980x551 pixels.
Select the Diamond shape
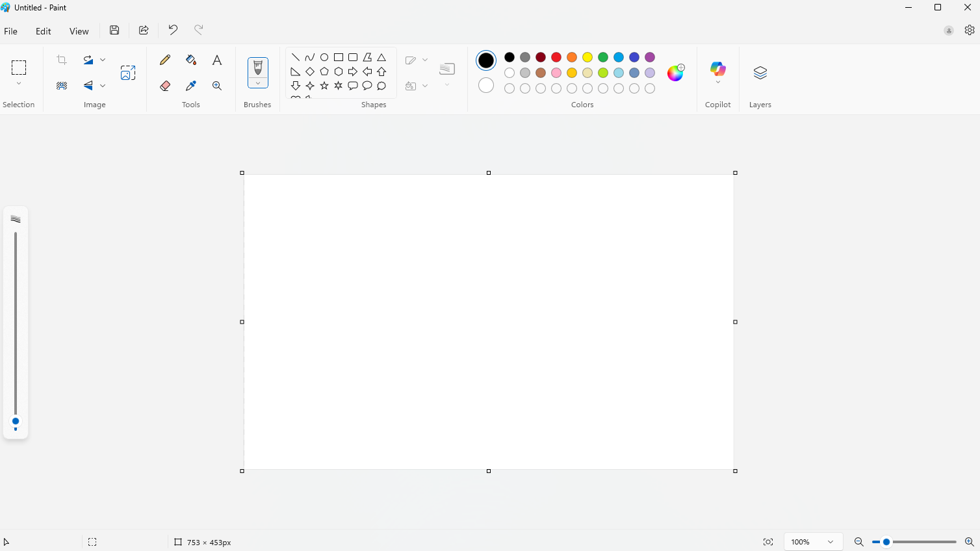pos(310,71)
